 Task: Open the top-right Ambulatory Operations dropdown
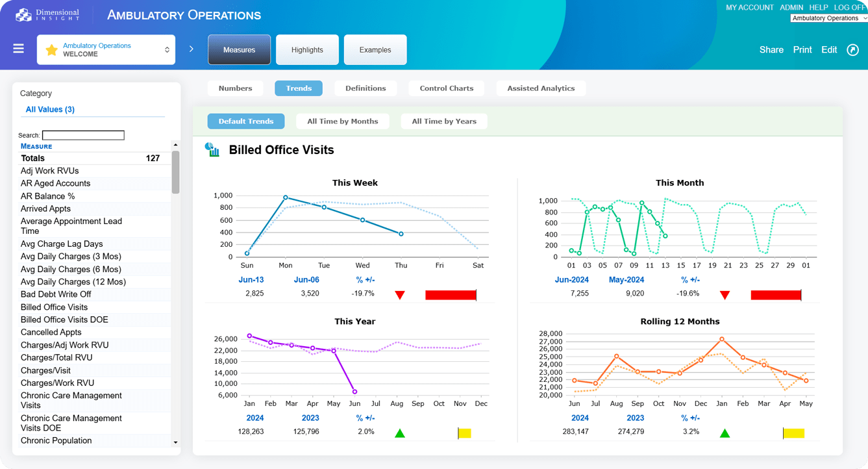point(828,18)
